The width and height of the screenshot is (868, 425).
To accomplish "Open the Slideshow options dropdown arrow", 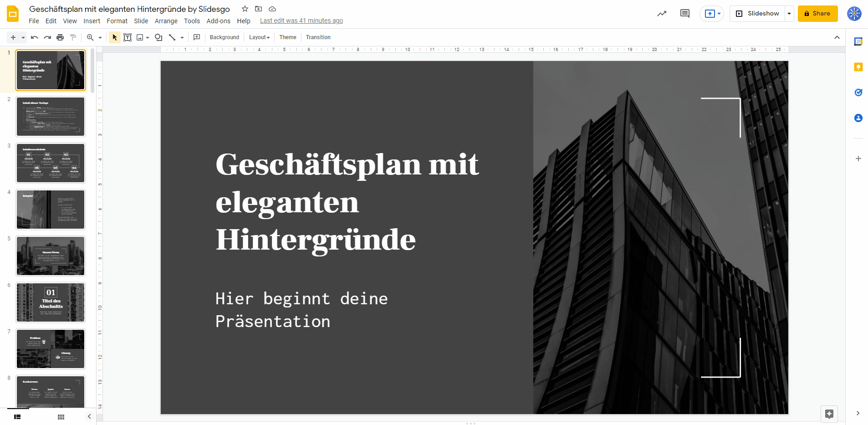I will pos(789,13).
